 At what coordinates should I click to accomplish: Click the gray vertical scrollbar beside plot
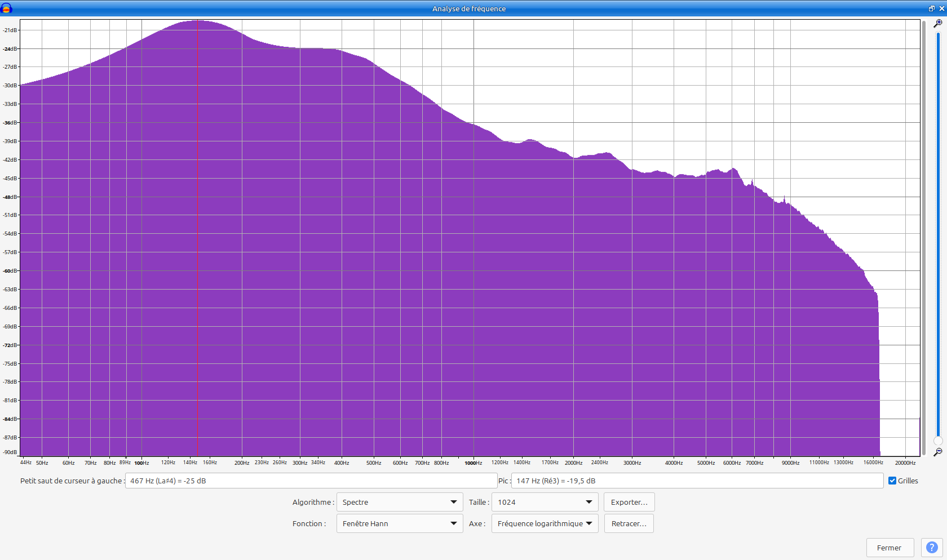(x=924, y=237)
